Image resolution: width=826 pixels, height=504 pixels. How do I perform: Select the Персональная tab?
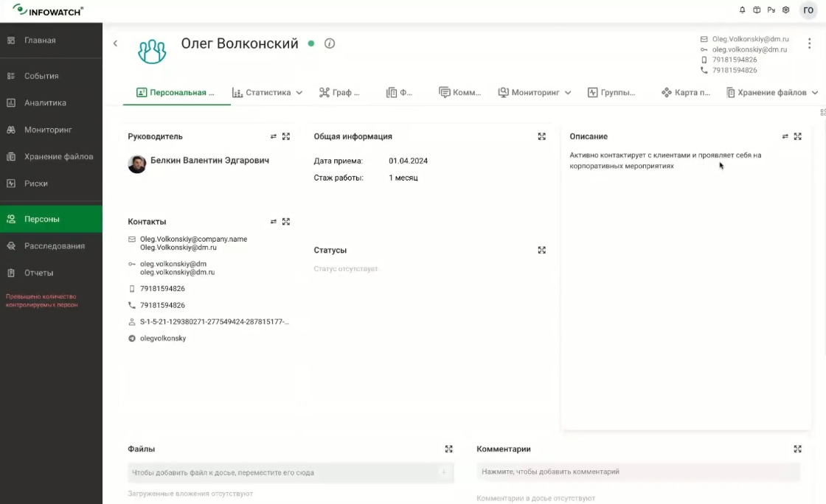pos(176,93)
